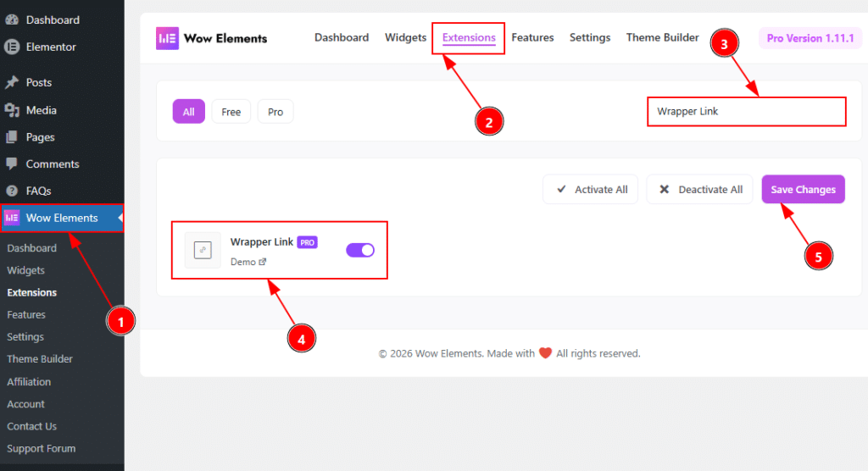Click the Comments bubble icon
This screenshot has width=868, height=471.
pyautogui.click(x=12, y=163)
